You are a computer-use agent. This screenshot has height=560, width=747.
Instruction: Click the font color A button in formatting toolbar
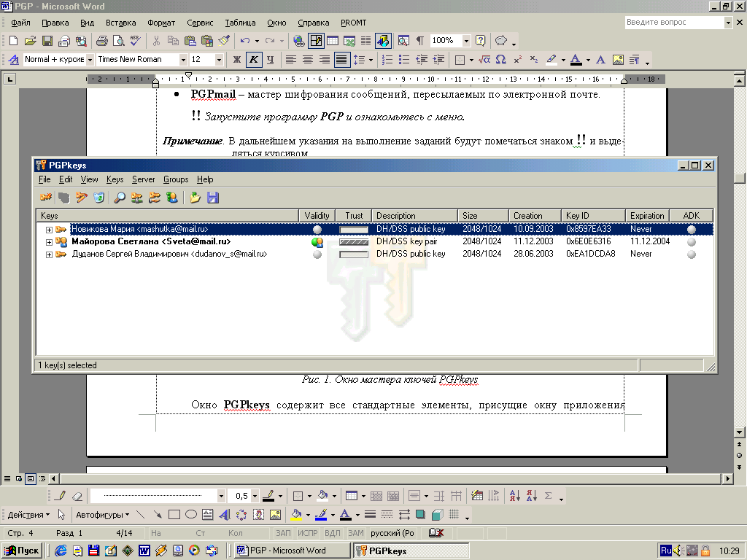pos(576,60)
